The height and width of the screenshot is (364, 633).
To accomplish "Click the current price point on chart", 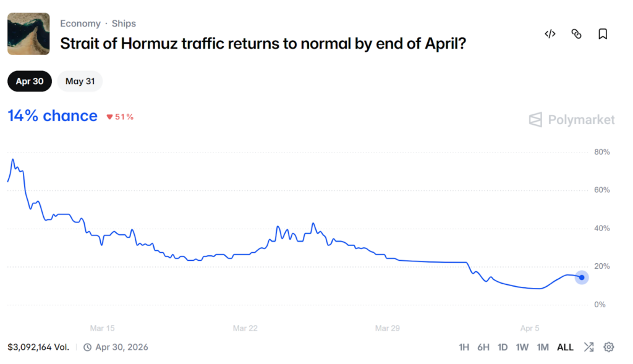I will click(582, 277).
